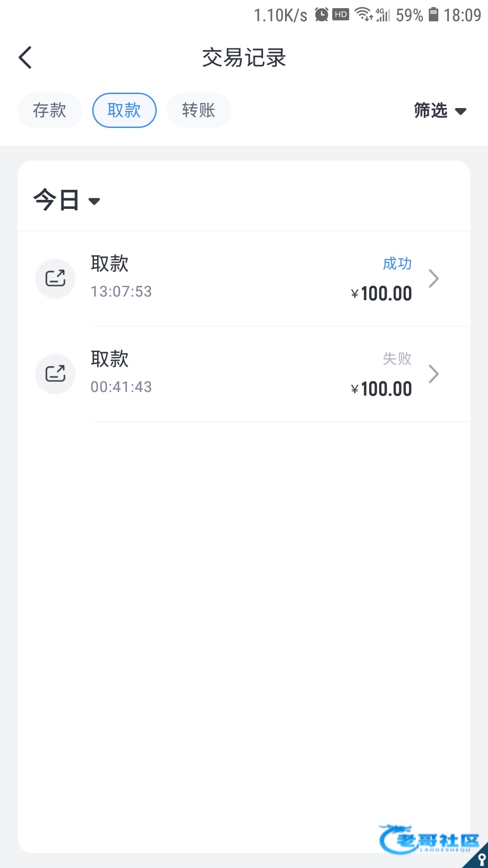Open details chevron for 00:41:43 withdrawal
The image size is (488, 868).
[433, 374]
